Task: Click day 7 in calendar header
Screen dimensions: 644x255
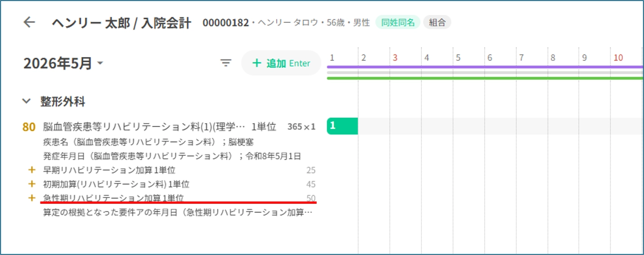Action: (521, 58)
